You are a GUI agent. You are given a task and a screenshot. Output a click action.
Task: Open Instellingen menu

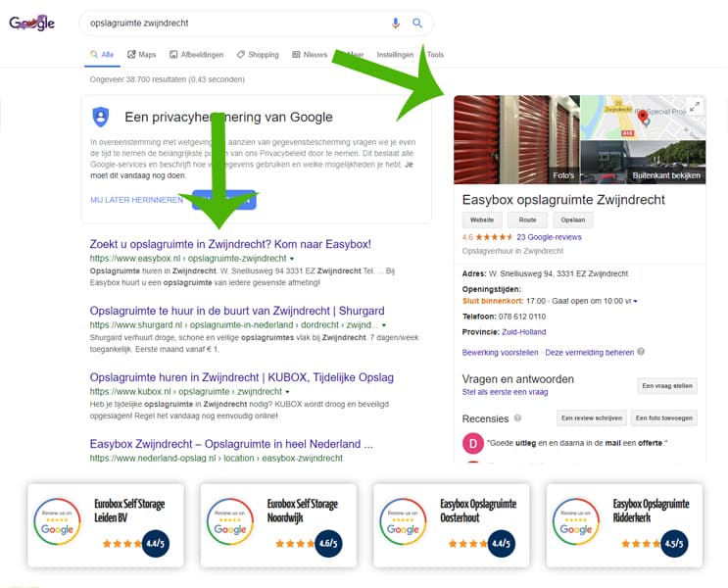[x=395, y=54]
